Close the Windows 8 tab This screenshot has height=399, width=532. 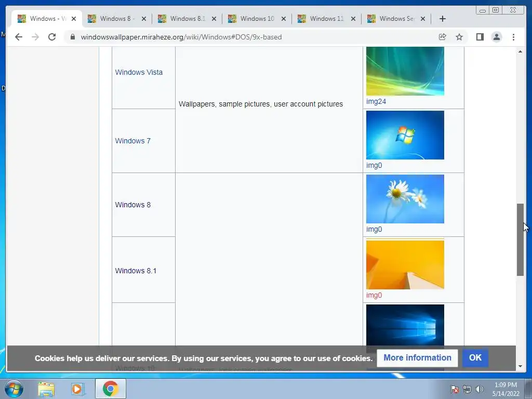pos(144,19)
